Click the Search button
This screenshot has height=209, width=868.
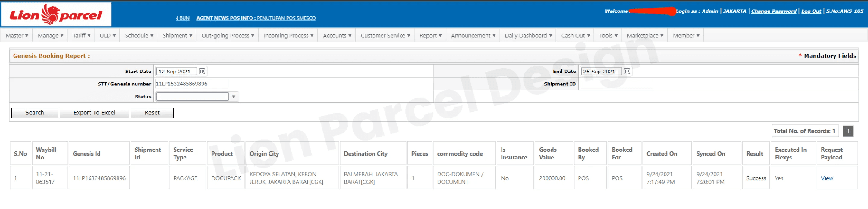pos(35,113)
